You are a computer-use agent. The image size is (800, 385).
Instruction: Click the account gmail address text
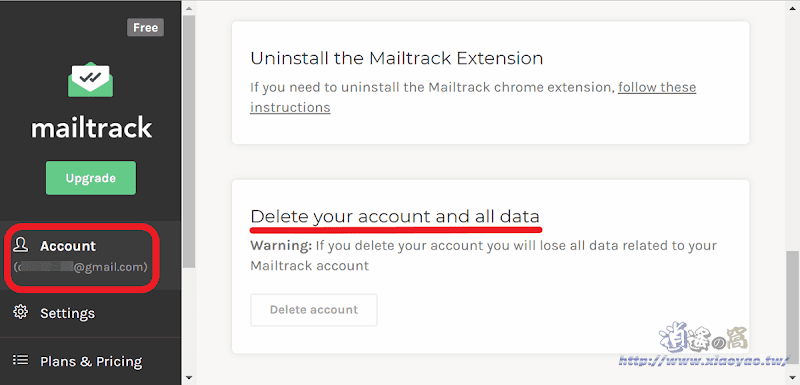pyautogui.click(x=81, y=267)
